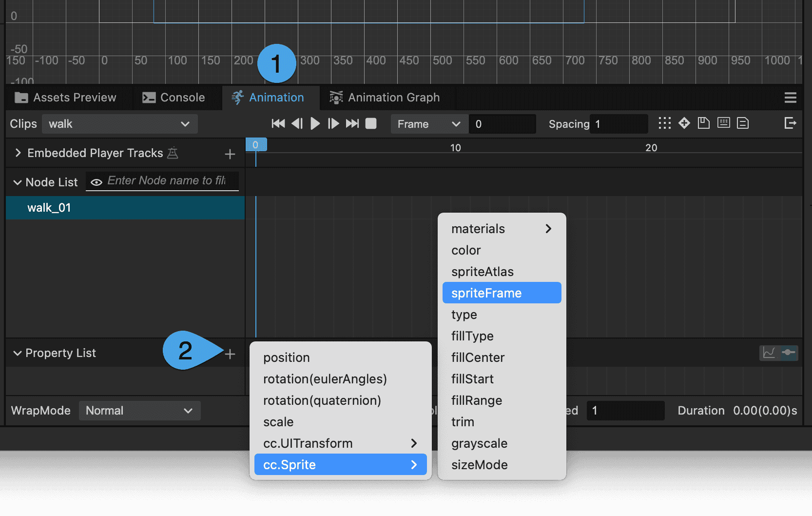
Task: Choose rotation(eulerAngles) property
Action: [341, 379]
